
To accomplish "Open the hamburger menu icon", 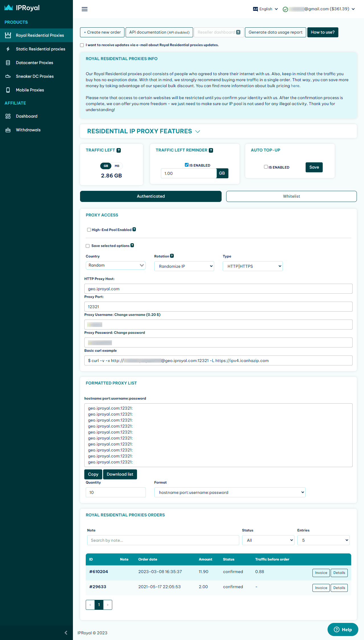I will (85, 9).
